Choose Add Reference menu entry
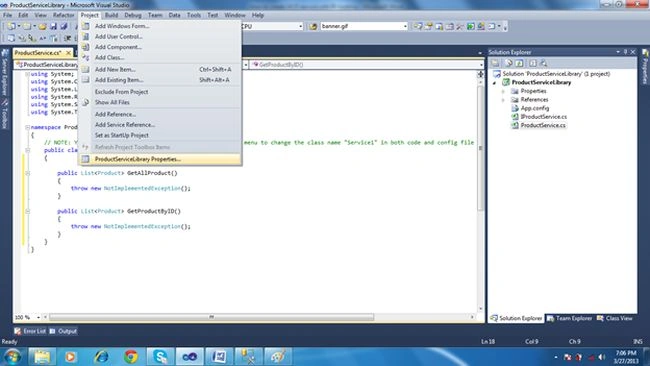This screenshot has height=366, width=650. point(160,114)
